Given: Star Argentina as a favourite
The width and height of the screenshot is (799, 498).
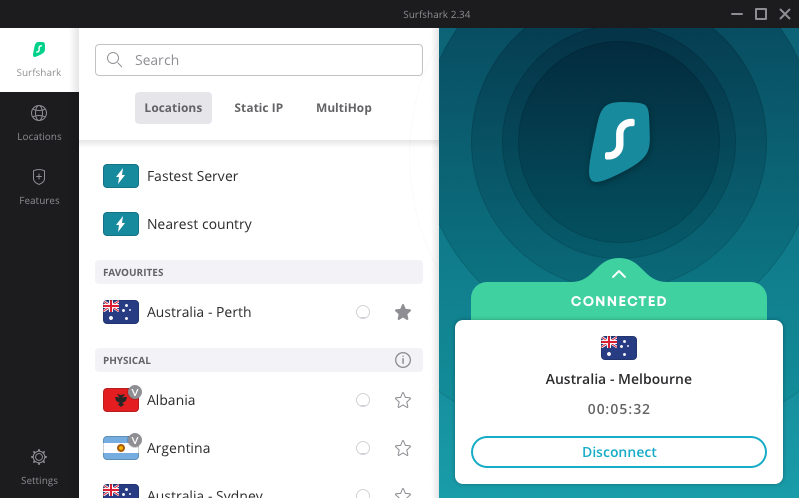Looking at the screenshot, I should 403,448.
